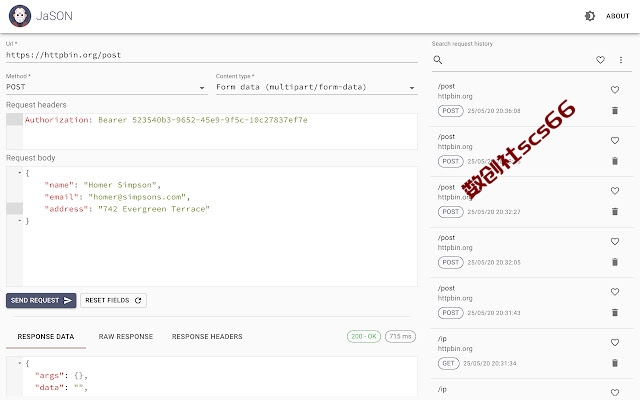Switch to RAW RESPONSE tab
640x400 pixels.
(126, 337)
